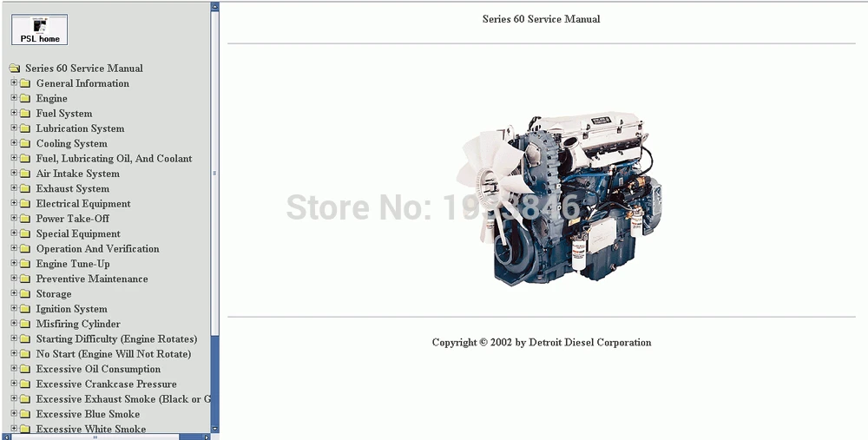Select the Excessive Oil Consumption entry
The height and width of the screenshot is (440, 868).
click(98, 369)
